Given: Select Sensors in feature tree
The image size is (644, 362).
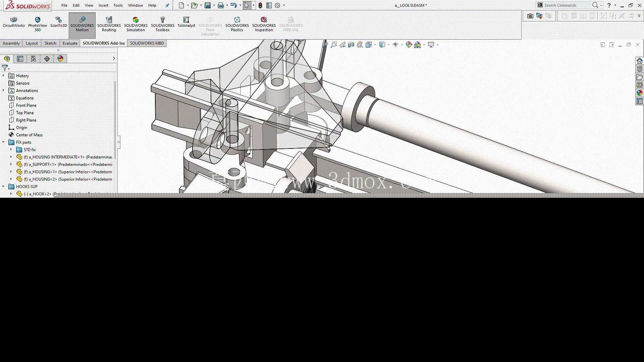Looking at the screenshot, I should pyautogui.click(x=23, y=83).
